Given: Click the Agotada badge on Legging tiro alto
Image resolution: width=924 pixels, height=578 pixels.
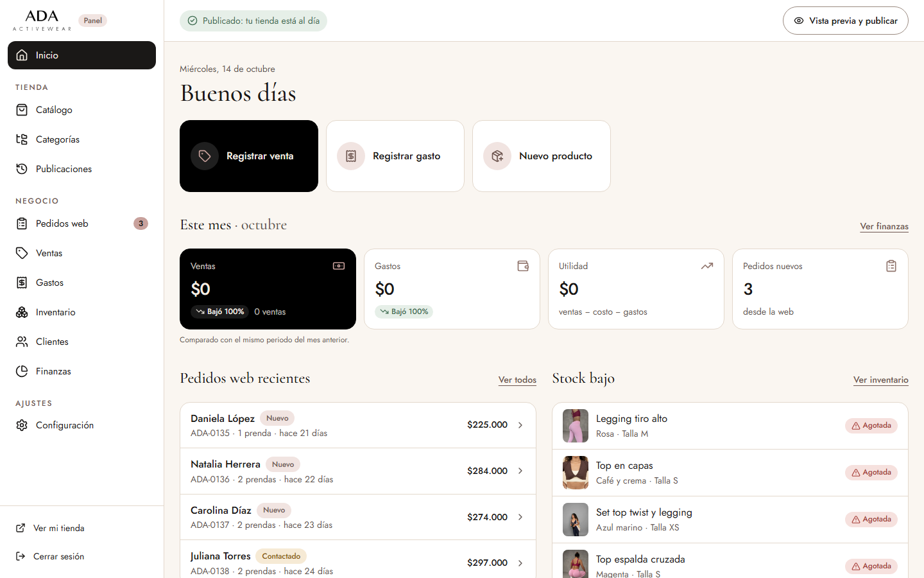Looking at the screenshot, I should [x=871, y=426].
